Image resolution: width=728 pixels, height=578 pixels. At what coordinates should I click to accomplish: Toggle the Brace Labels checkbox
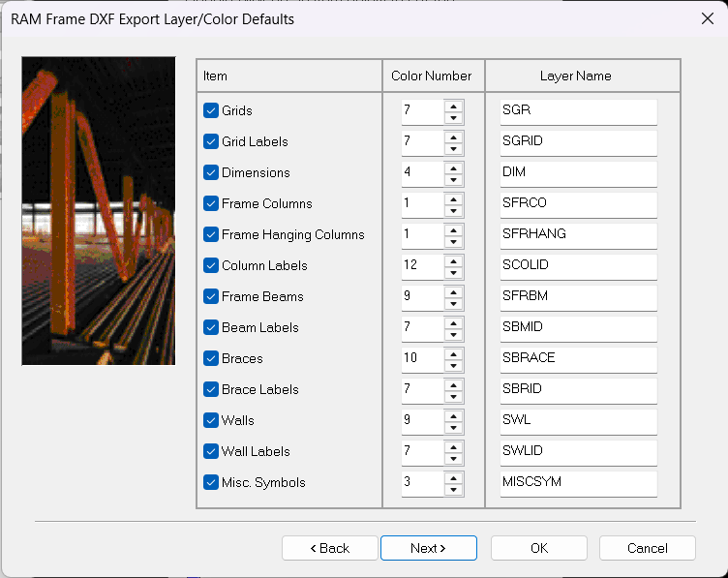211,389
